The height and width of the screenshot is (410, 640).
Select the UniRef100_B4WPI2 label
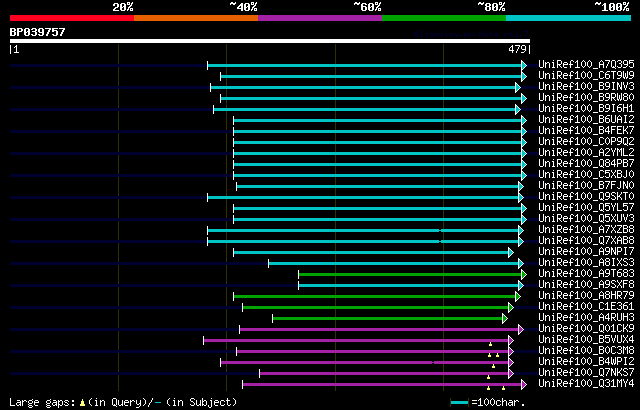coord(586,362)
